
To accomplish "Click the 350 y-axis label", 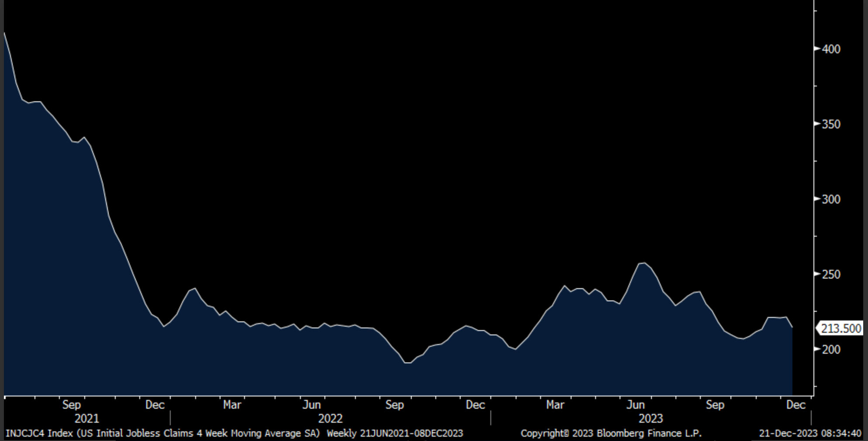I will click(x=831, y=124).
